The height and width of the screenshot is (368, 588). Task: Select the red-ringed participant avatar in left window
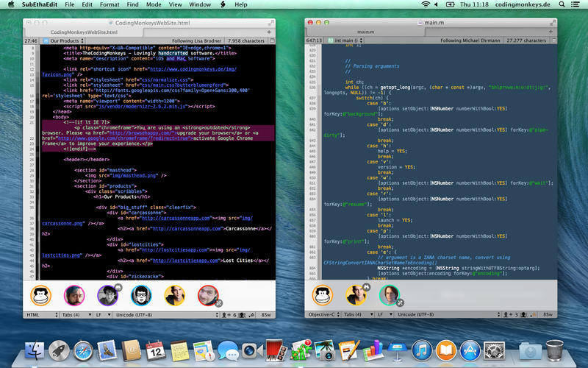pyautogui.click(x=208, y=295)
